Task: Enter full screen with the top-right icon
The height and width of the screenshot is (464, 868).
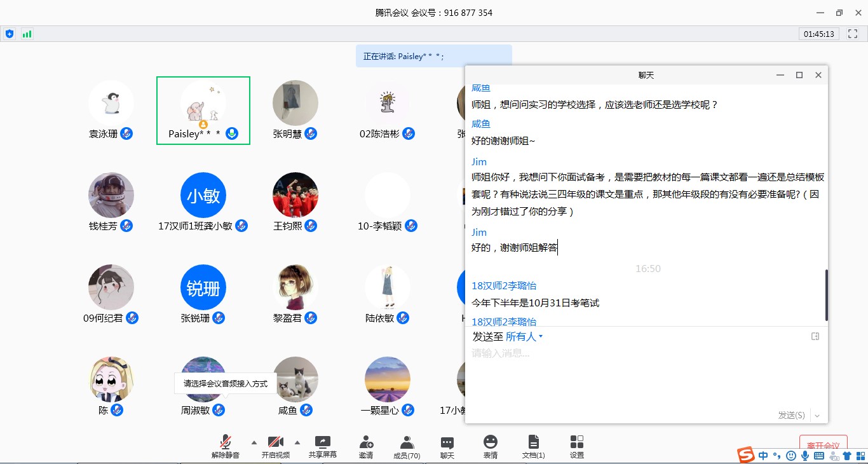Action: pos(853,34)
